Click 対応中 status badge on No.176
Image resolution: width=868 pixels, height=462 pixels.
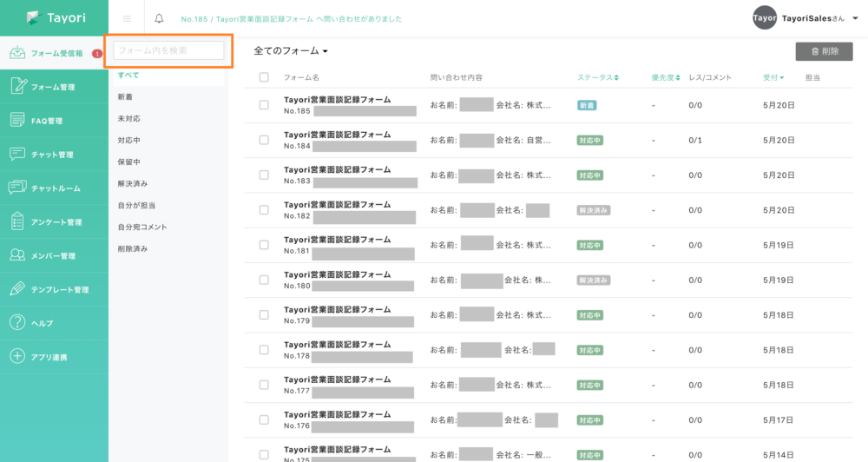[590, 420]
